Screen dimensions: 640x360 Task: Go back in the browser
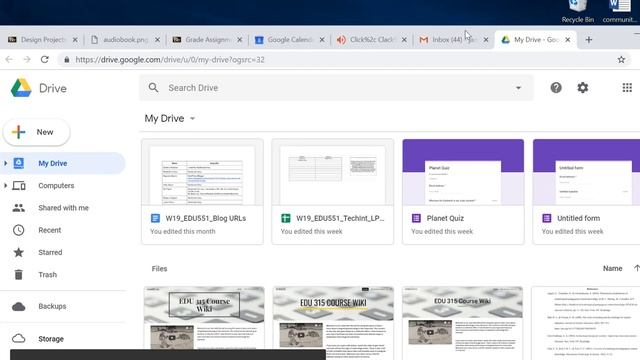(9, 60)
